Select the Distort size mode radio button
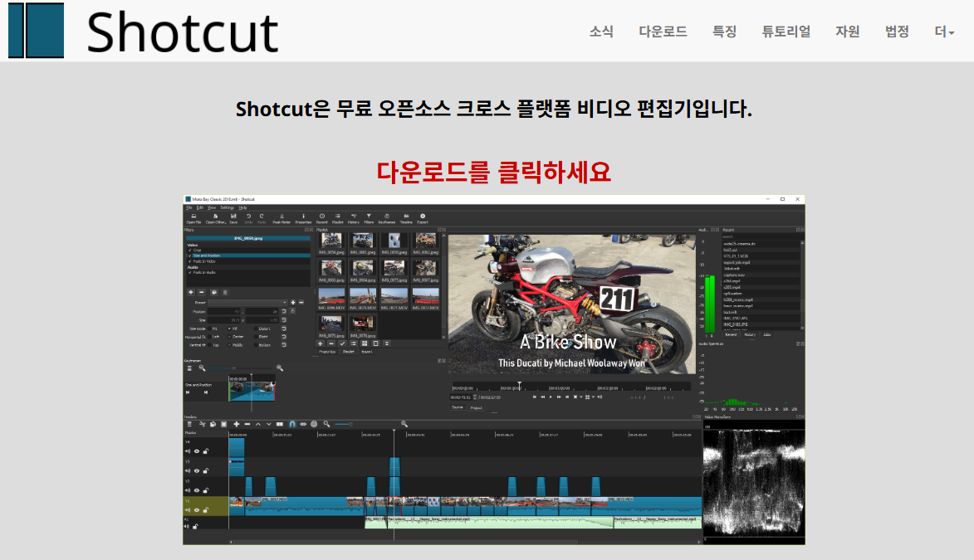Screen dimensions: 974x560 coord(255,329)
